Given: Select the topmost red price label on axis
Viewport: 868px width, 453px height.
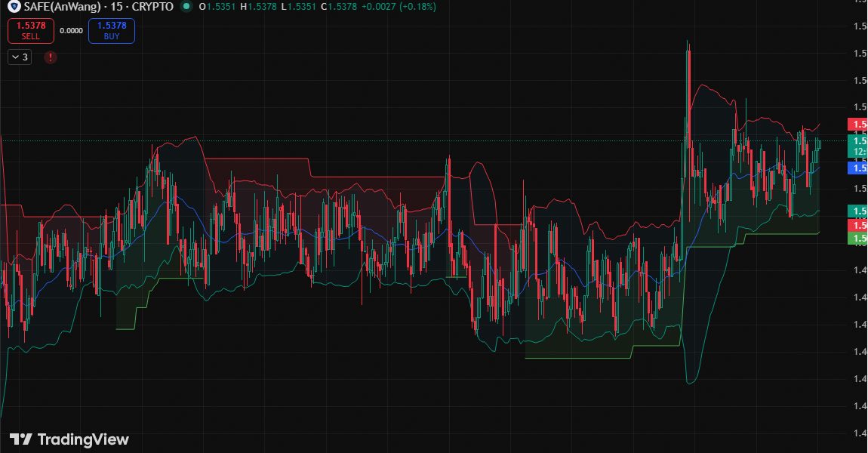Looking at the screenshot, I should coord(857,125).
